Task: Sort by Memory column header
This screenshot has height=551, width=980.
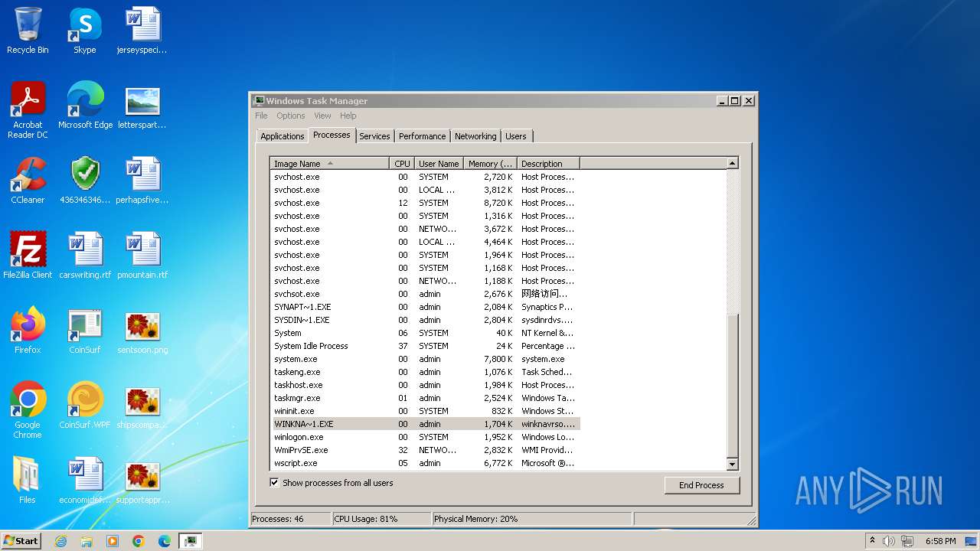Action: pyautogui.click(x=491, y=163)
